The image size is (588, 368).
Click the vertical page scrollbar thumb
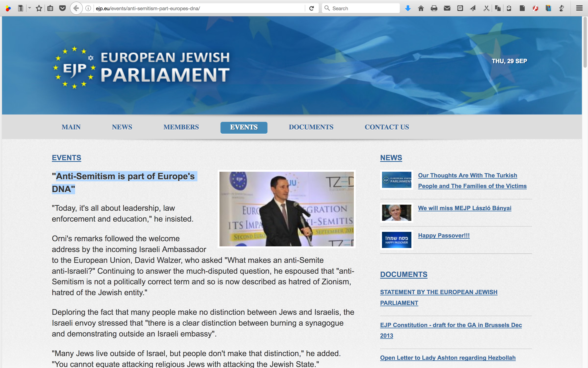coord(585,43)
